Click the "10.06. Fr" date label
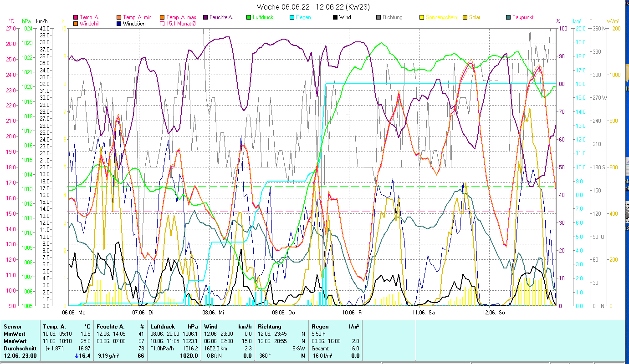Image resolution: width=629 pixels, height=364 pixels. tap(353, 313)
